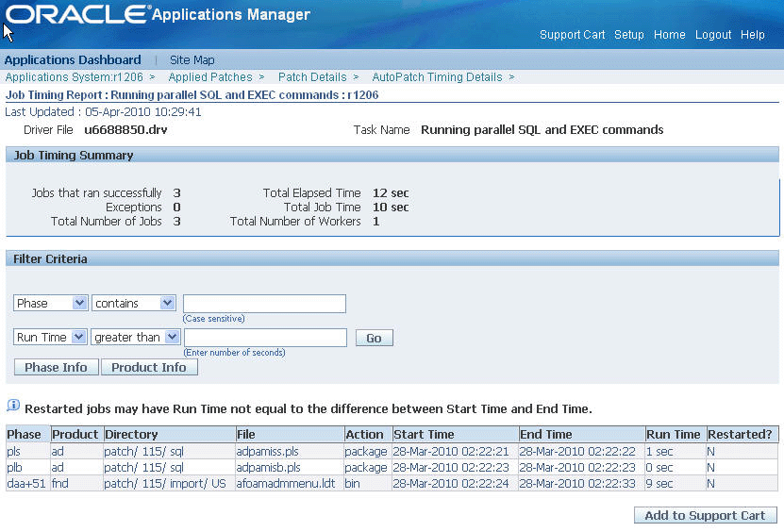Click the Oracle Applications Manager logo
Viewport: 784px width, 532px height.
pyautogui.click(x=158, y=14)
